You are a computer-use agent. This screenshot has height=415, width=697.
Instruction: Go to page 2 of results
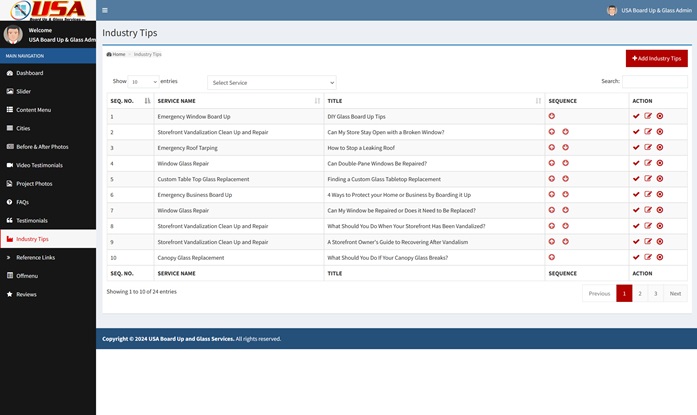pos(640,293)
